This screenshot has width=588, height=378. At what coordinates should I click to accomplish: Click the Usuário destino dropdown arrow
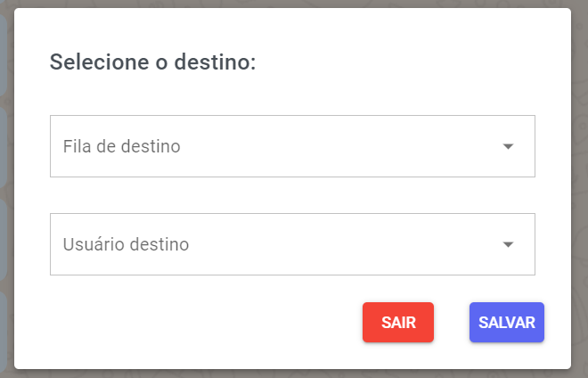pos(508,244)
